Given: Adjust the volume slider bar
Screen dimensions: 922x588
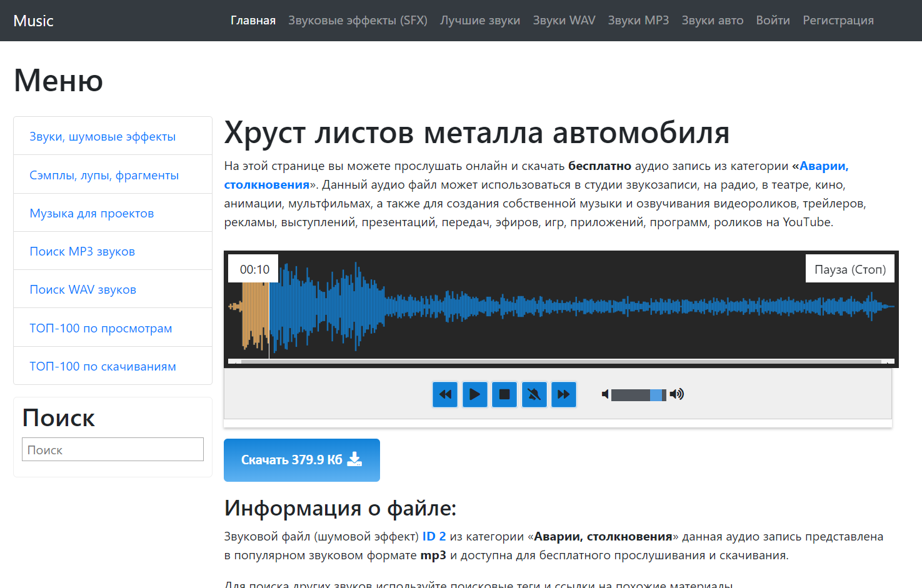Looking at the screenshot, I should 638,395.
